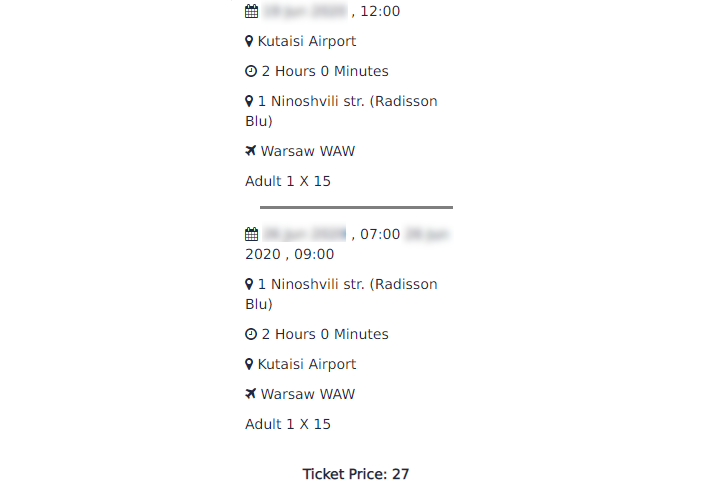Select the 07:00 departure time text
Viewport: 710px width, 487px height.
(x=380, y=234)
